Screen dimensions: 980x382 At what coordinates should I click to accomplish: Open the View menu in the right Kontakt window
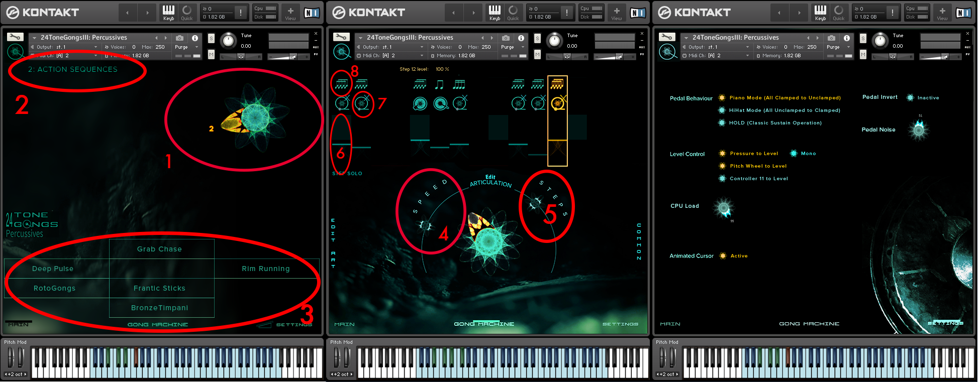(942, 12)
